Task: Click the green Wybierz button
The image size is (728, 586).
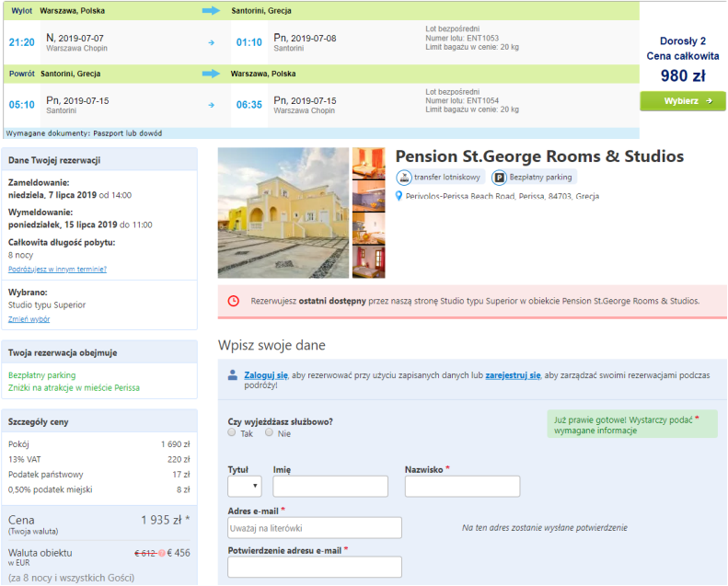Action: (x=683, y=101)
